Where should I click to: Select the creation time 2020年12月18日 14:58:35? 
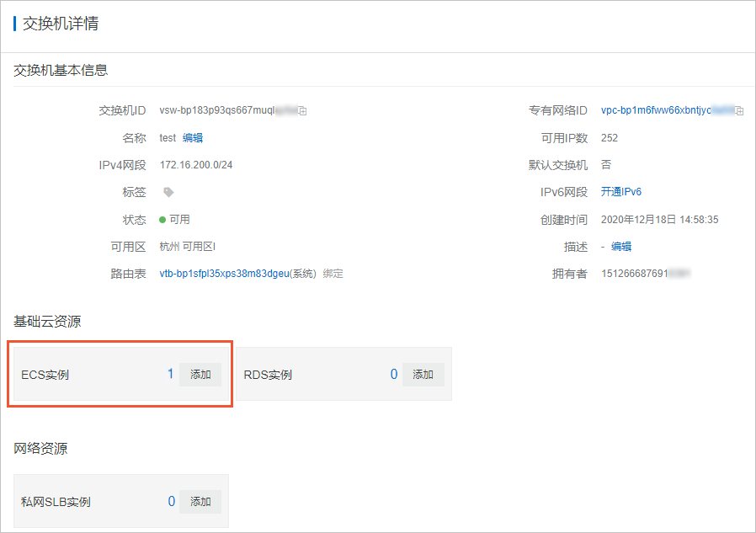[x=659, y=220]
